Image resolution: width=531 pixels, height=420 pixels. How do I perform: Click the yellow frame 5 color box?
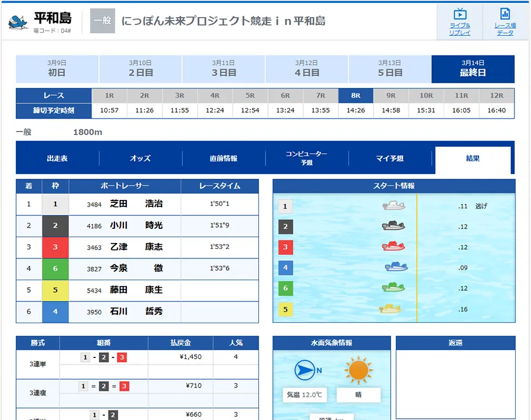(55, 290)
